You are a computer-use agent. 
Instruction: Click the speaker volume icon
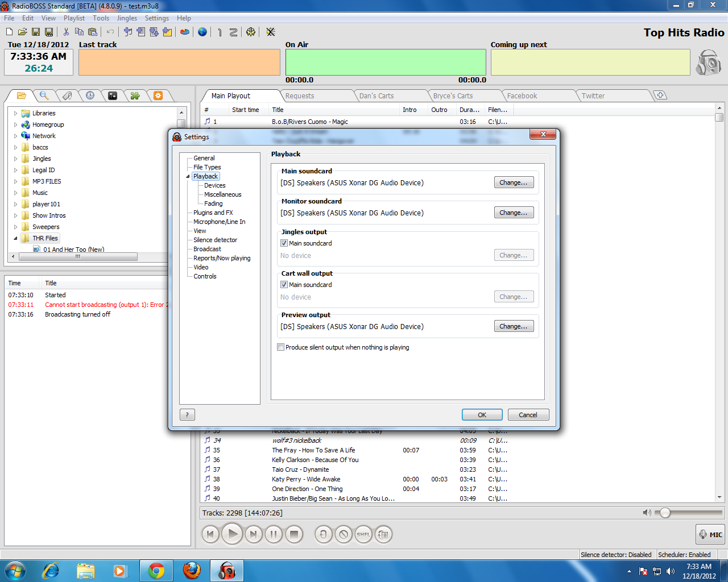pyautogui.click(x=647, y=513)
